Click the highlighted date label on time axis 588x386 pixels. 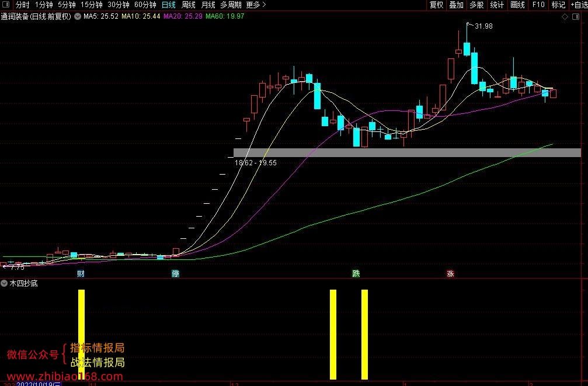[39, 384]
